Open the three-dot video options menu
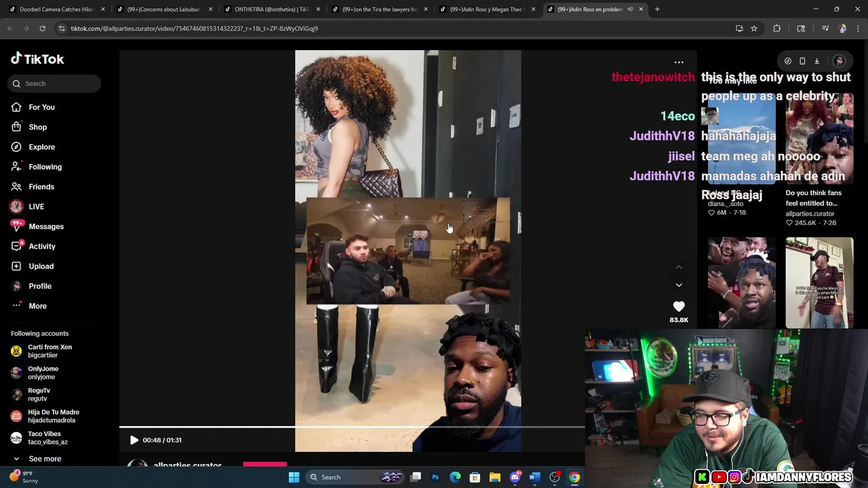Screen dimensions: 868x488 [x=679, y=62]
